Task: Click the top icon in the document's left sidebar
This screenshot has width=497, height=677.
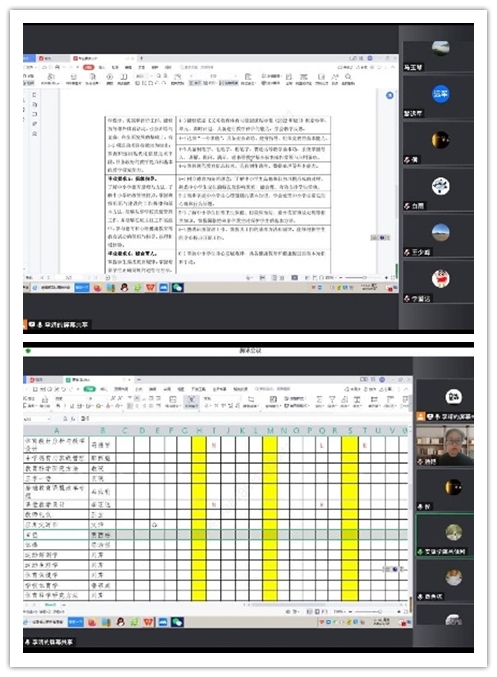Action: [35, 95]
